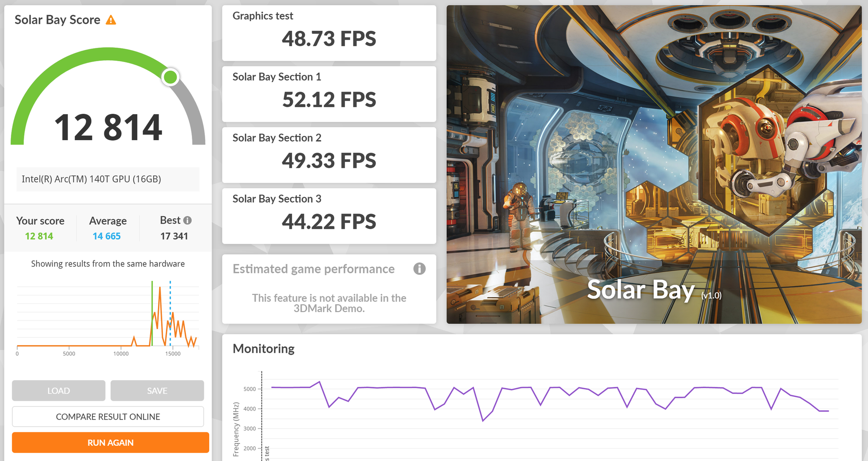Image resolution: width=868 pixels, height=461 pixels.
Task: Click the Solar Bay (v1.0) title on the image
Action: coord(654,290)
